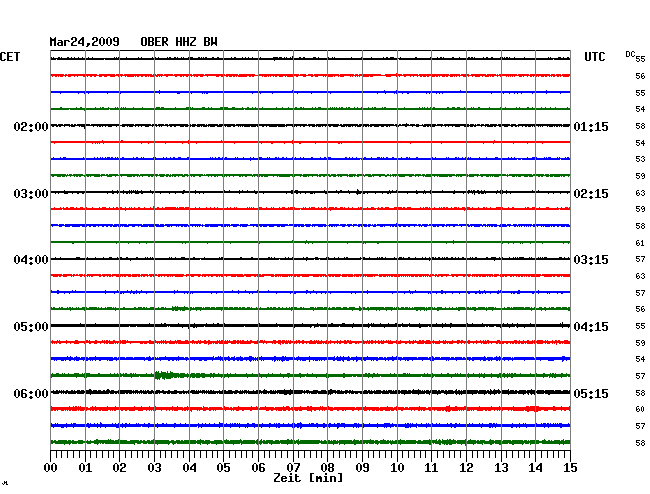
Task: Click the UTC timezone label
Action: click(x=594, y=57)
